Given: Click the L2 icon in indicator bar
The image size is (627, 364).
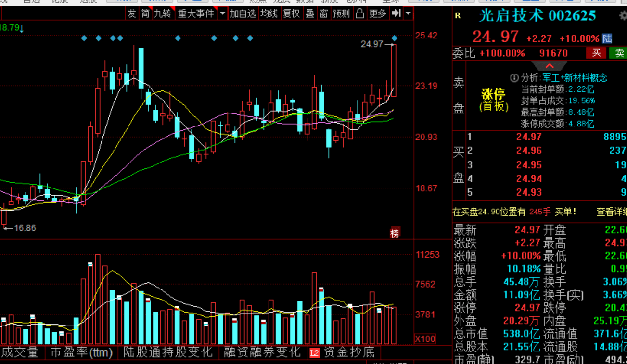Looking at the screenshot, I should (314, 353).
